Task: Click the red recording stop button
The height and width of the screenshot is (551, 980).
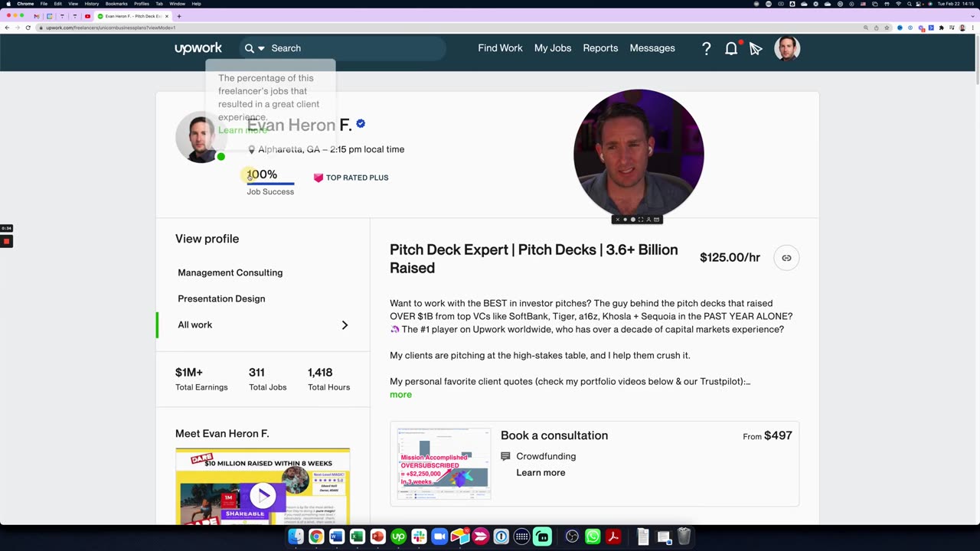Action: [x=6, y=241]
